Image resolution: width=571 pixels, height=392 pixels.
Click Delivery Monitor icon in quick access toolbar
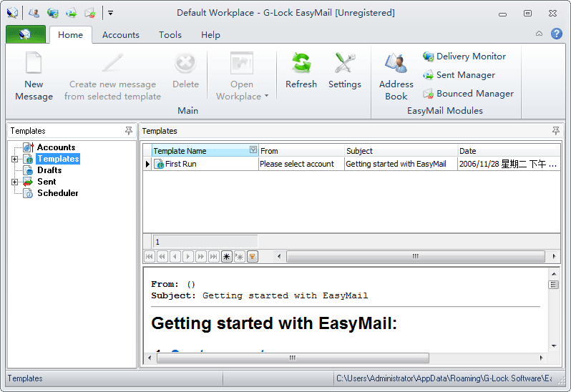tap(53, 14)
